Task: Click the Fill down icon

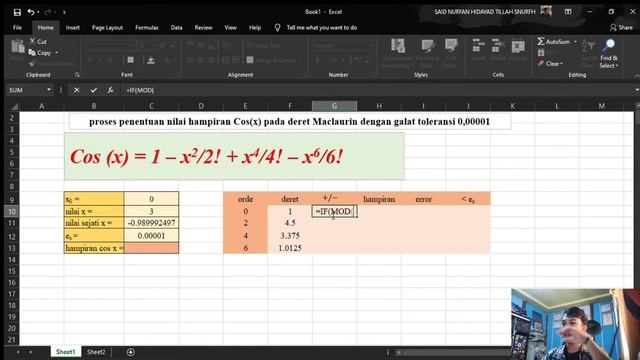Action: point(541,53)
